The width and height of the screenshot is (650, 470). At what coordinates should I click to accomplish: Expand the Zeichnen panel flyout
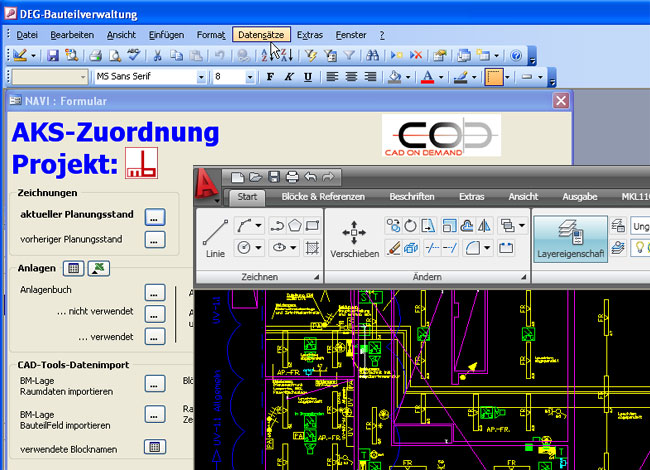pos(318,276)
